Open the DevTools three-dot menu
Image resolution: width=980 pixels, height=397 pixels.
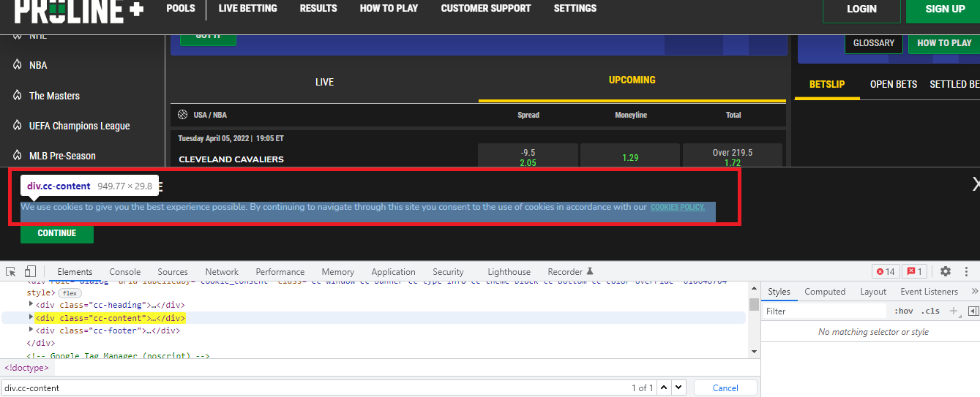coord(967,271)
